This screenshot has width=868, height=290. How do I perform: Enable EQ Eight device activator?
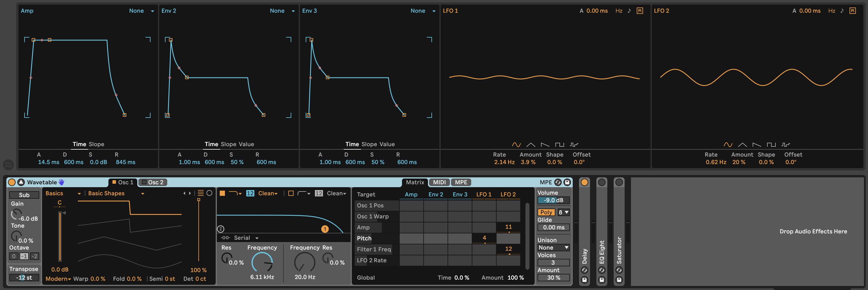[602, 182]
